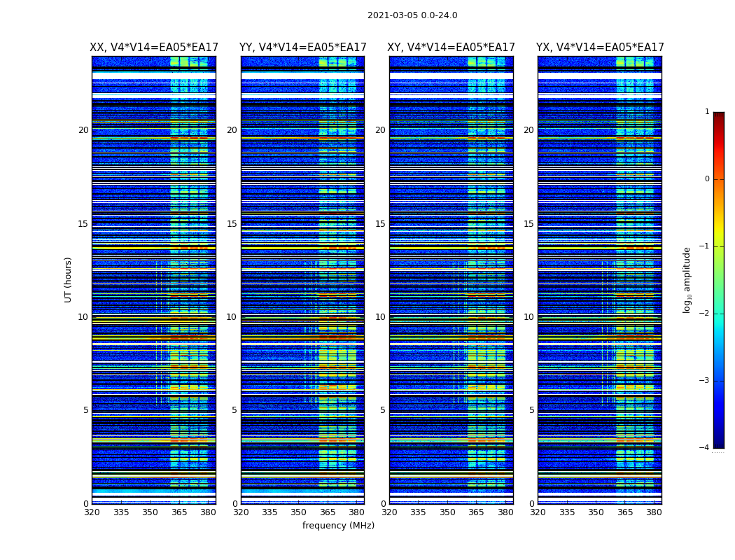The height and width of the screenshot is (560, 735).
Task: Click the 350 tick on YY panel
Action: (x=299, y=512)
